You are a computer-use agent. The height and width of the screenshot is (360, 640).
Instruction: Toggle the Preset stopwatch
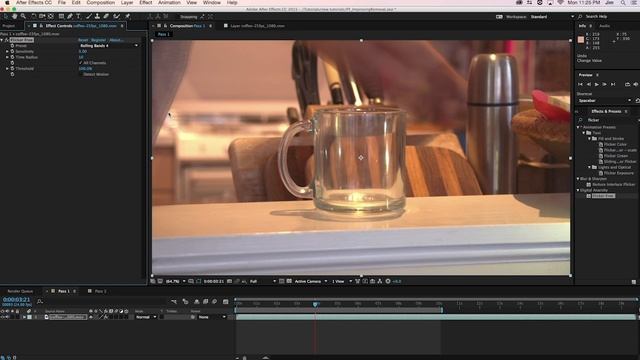[x=12, y=46]
